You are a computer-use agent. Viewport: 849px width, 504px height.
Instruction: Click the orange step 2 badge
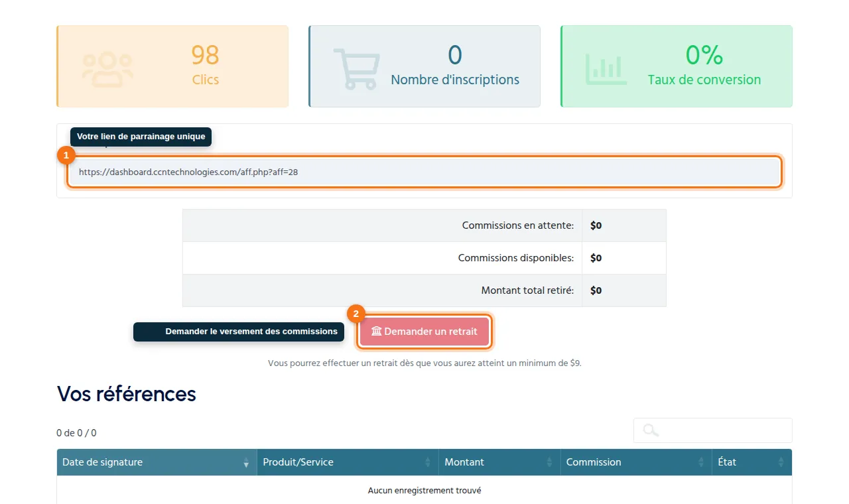point(356,314)
